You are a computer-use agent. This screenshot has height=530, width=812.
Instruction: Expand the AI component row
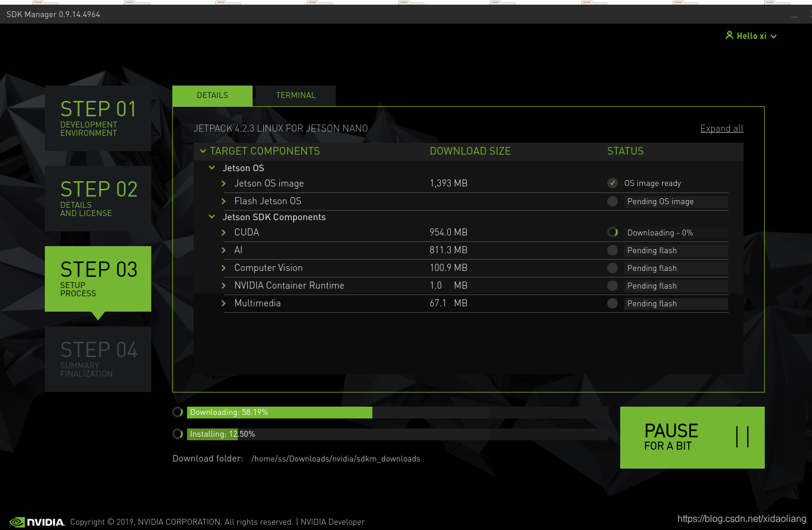[x=224, y=250]
